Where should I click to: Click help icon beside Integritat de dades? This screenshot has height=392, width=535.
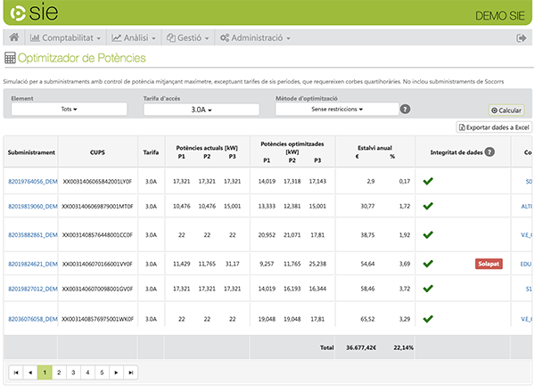point(490,152)
